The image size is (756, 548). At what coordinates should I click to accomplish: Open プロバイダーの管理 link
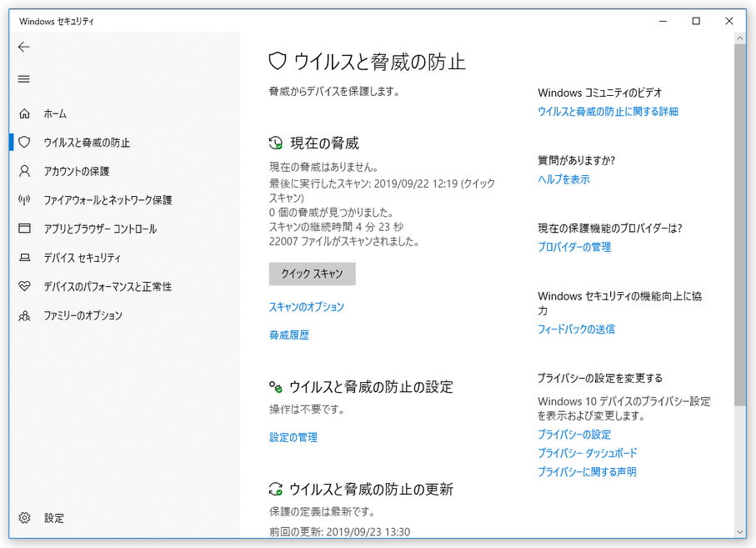[x=574, y=247]
